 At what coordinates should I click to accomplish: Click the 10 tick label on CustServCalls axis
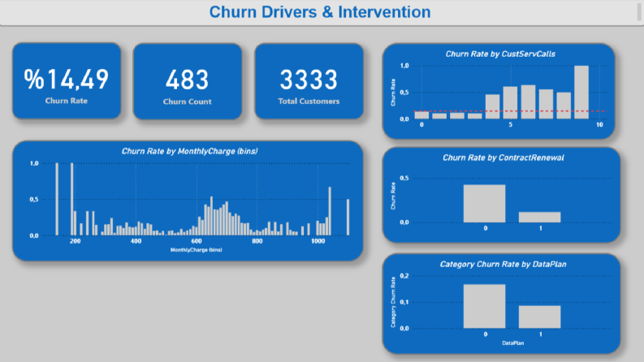[x=599, y=124]
